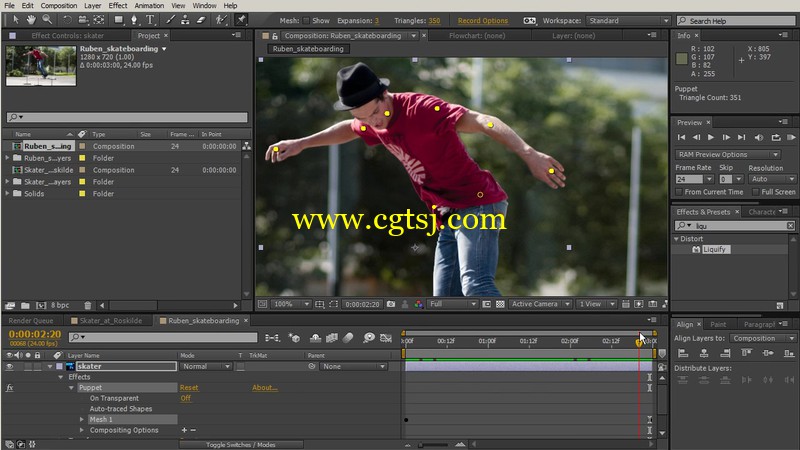Open the Active Camera dropdown
This screenshot has height=450, width=800.
pos(540,304)
